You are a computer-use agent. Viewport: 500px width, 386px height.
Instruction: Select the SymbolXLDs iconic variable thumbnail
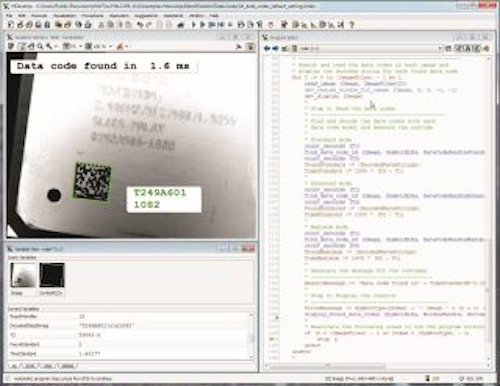click(x=52, y=275)
